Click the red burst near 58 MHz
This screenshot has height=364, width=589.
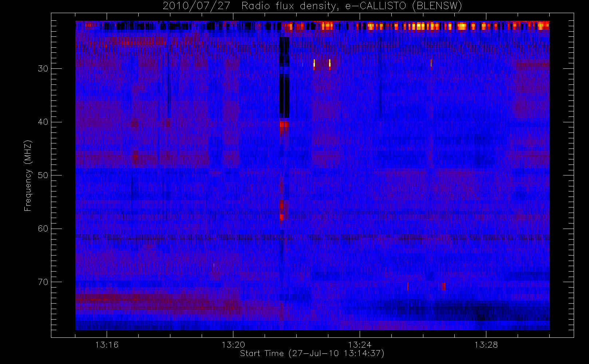(281, 217)
